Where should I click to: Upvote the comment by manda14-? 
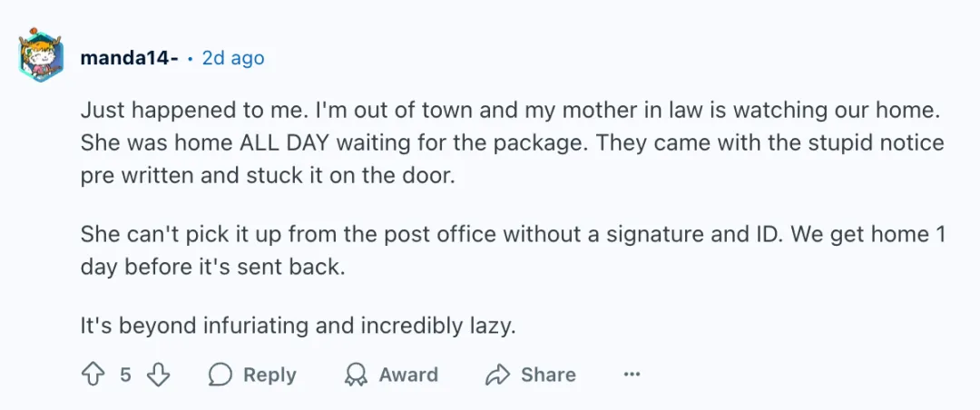tap(93, 375)
